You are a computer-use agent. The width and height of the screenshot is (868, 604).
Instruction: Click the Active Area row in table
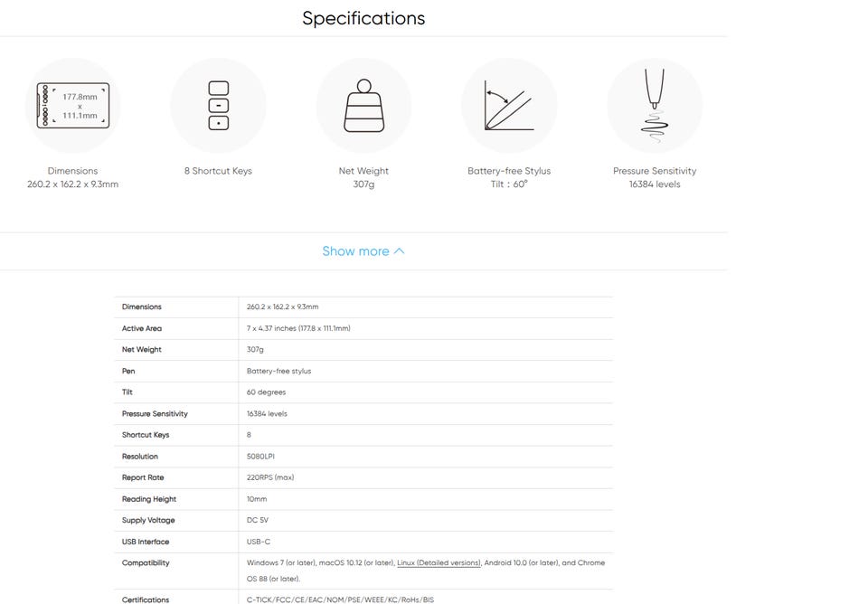coord(142,328)
